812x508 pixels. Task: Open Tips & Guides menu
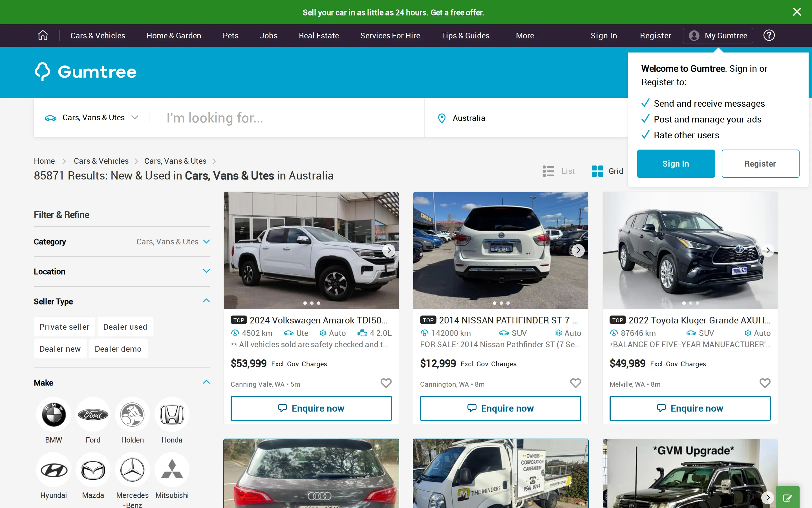pyautogui.click(x=465, y=36)
